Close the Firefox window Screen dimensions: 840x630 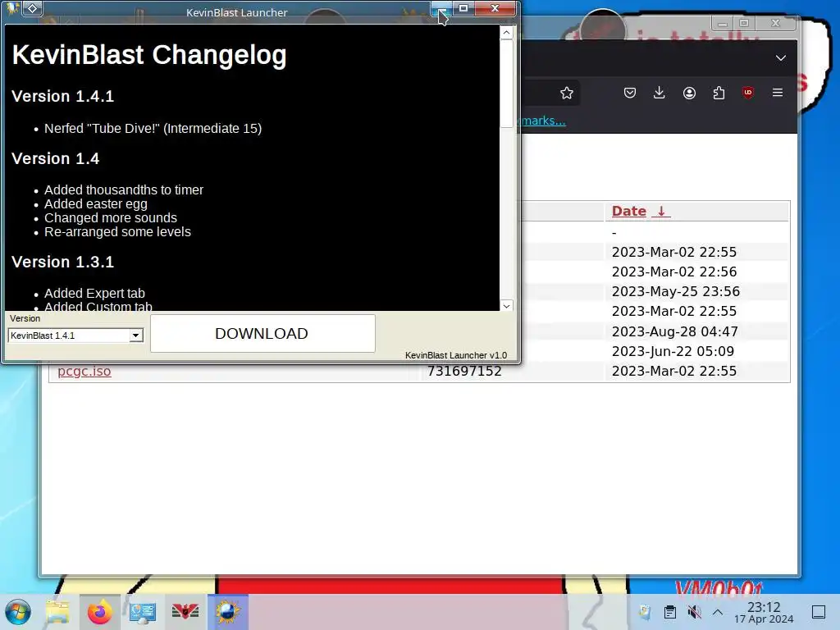[775, 23]
